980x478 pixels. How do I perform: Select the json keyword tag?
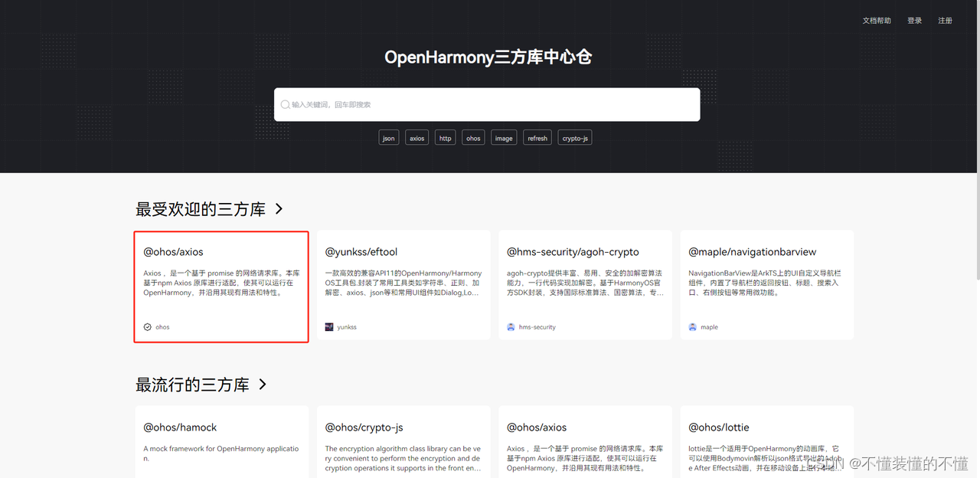(x=389, y=138)
